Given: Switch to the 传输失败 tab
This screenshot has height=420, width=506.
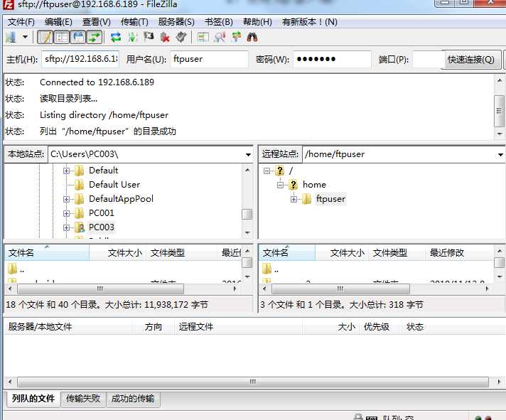Looking at the screenshot, I should tap(83, 399).
